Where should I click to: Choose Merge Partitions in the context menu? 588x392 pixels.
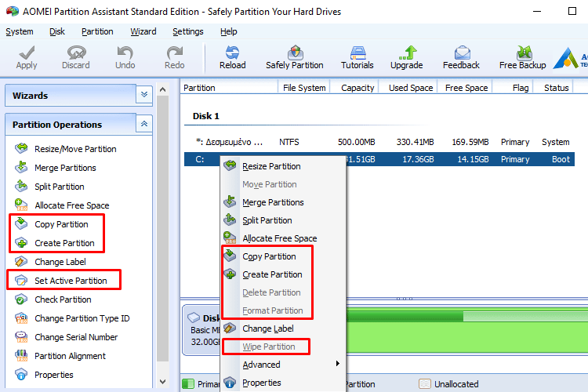282,202
